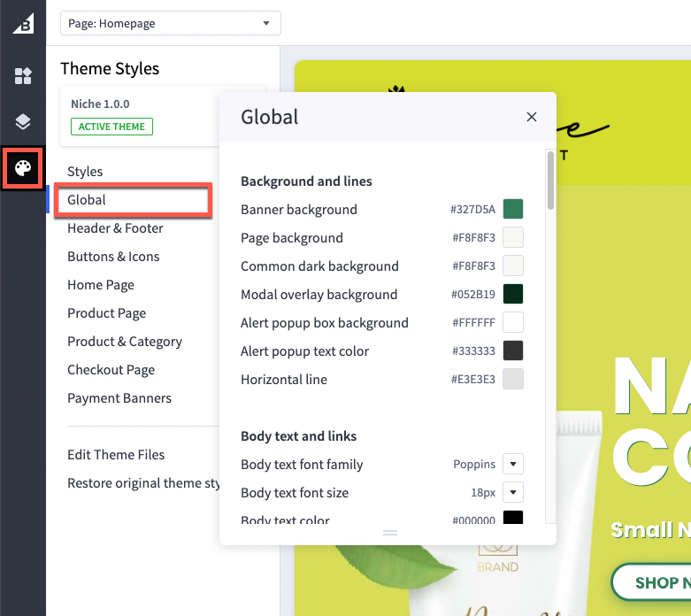Open Payment Banners settings
Viewport: 691px width, 616px height.
(119, 398)
